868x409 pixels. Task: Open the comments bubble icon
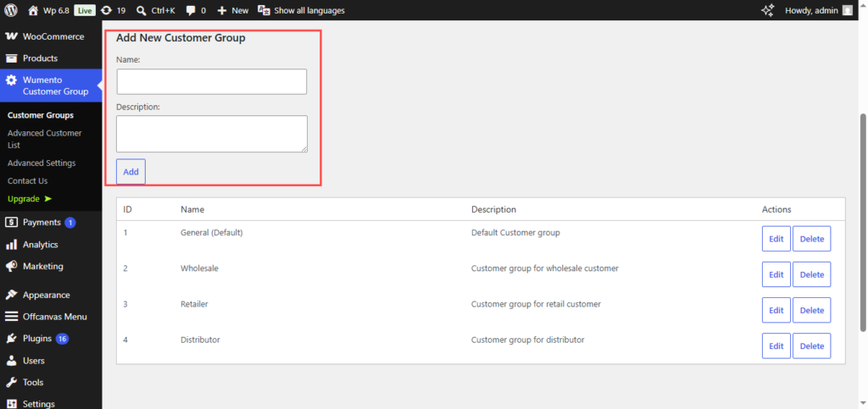point(191,10)
